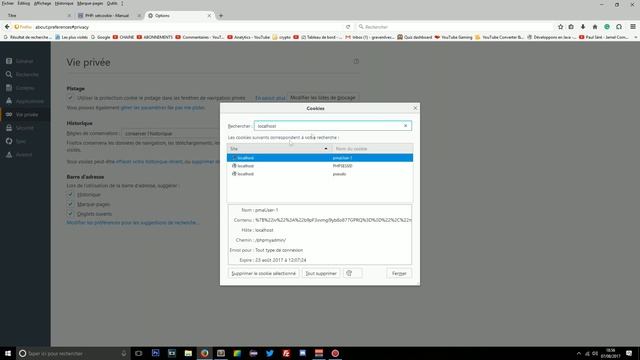This screenshot has width=640, height=360.
Task: Open FileZilla from the taskbar
Action: (x=286, y=353)
